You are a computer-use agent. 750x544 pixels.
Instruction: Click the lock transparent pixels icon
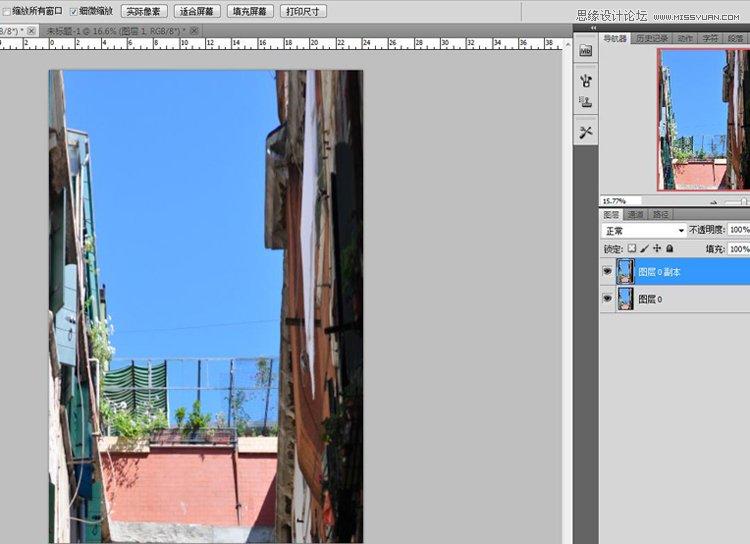632,248
